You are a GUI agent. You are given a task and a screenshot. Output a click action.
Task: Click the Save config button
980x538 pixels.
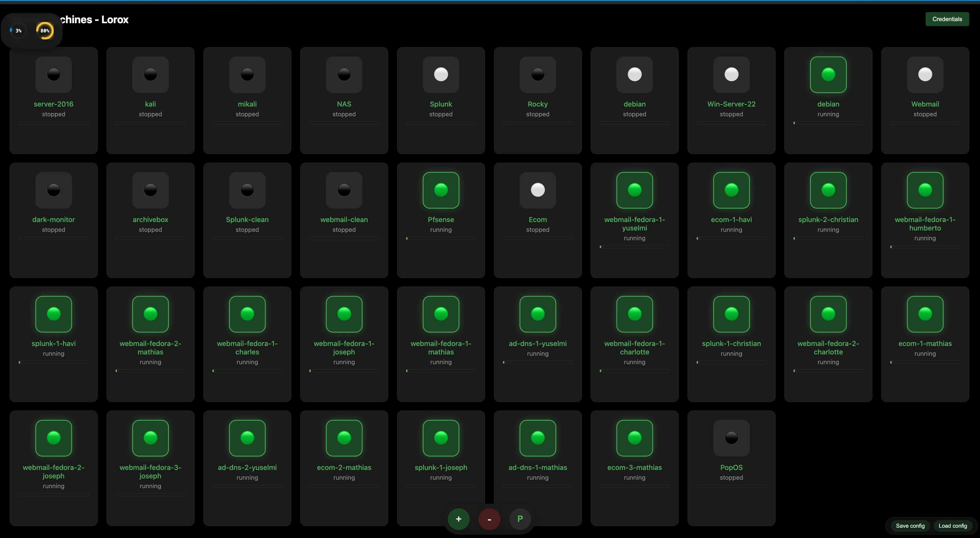point(910,526)
